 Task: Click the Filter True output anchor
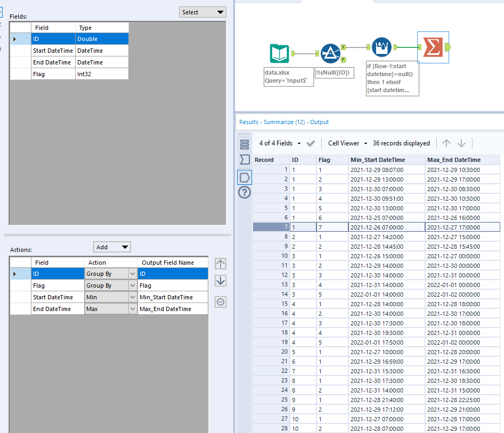pyautogui.click(x=343, y=47)
